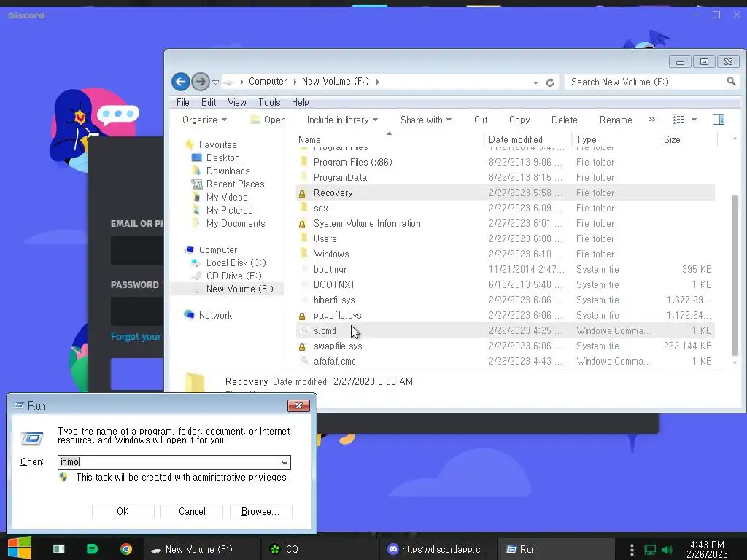Select the Program Files (x86) folder
Image resolution: width=747 pixels, height=560 pixels.
point(505,163)
